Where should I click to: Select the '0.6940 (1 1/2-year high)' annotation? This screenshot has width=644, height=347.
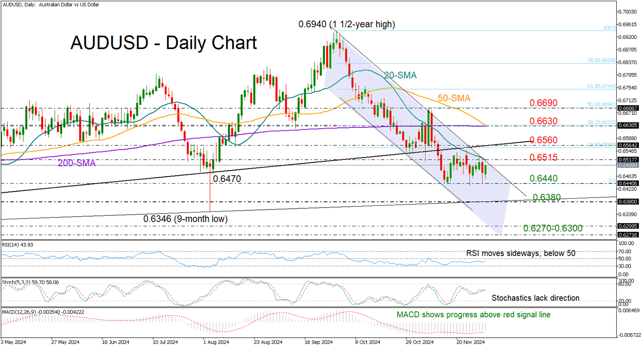pos(347,24)
